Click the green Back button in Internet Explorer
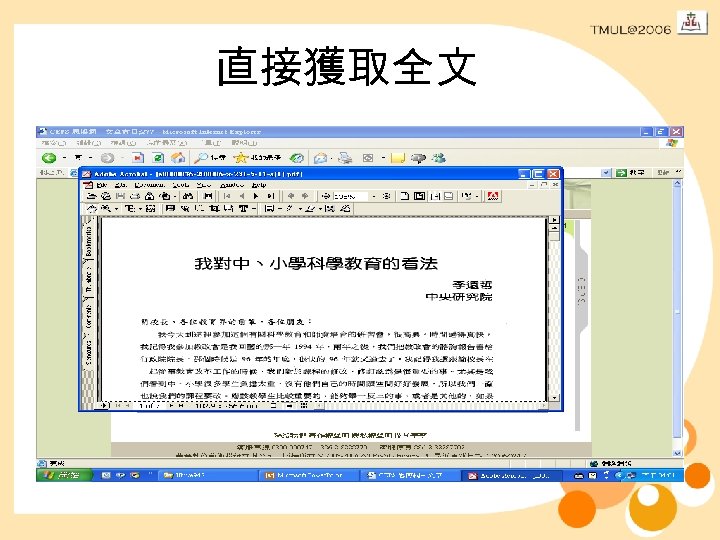720x540 pixels. tap(49, 158)
